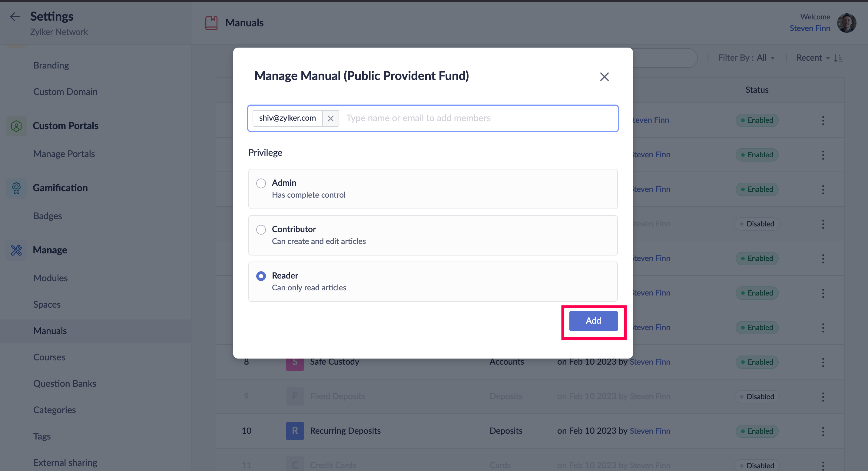Image resolution: width=868 pixels, height=471 pixels.
Task: Open Branding settings page
Action: [x=51, y=65]
